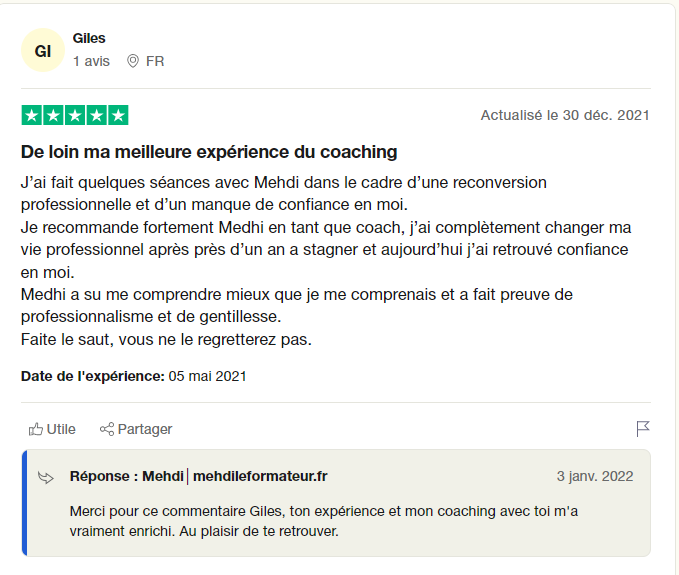Click the reply arrow icon
This screenshot has width=679, height=575.
point(46,477)
